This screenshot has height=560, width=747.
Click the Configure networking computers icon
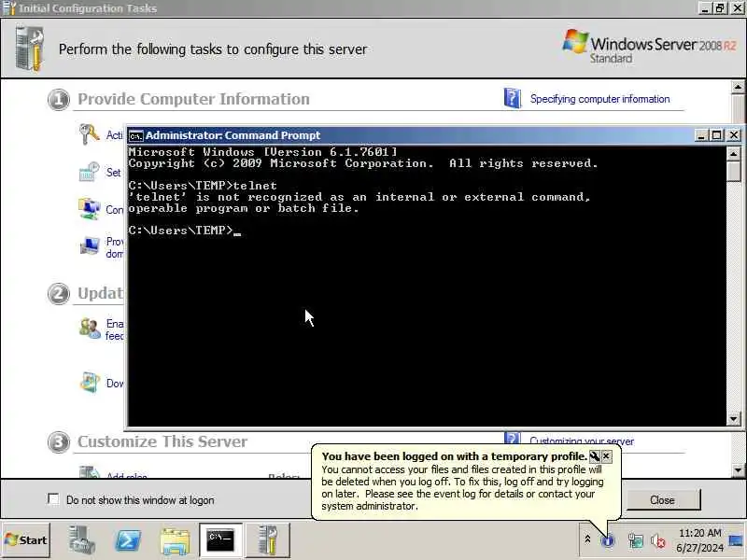pyautogui.click(x=89, y=209)
